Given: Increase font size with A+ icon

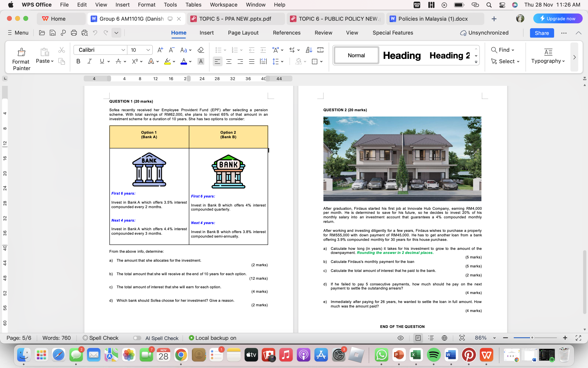Looking at the screenshot, I should 160,50.
